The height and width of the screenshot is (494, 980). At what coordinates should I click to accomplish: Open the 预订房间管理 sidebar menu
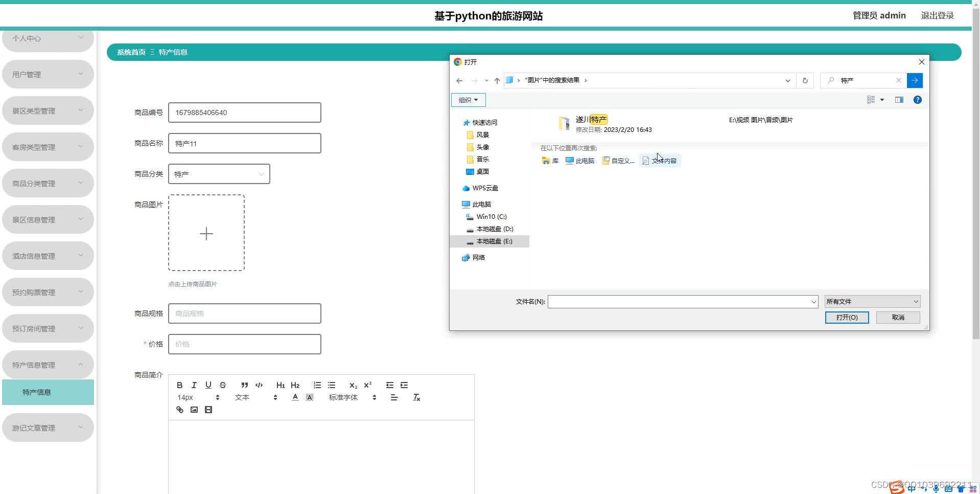point(48,328)
